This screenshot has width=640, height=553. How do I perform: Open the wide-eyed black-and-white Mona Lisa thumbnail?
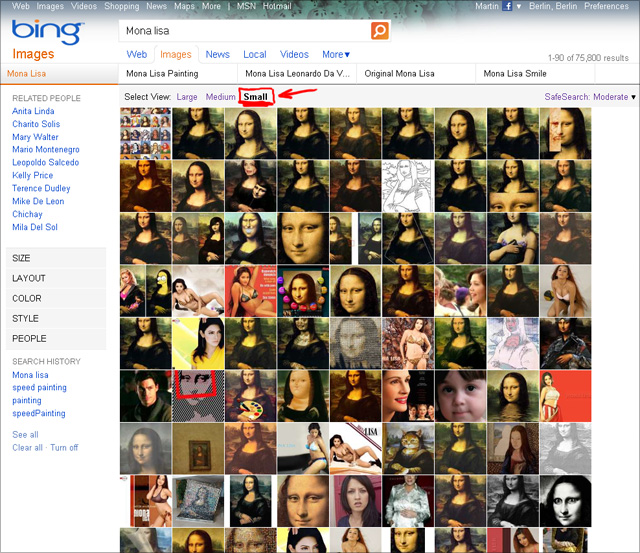coord(565,501)
